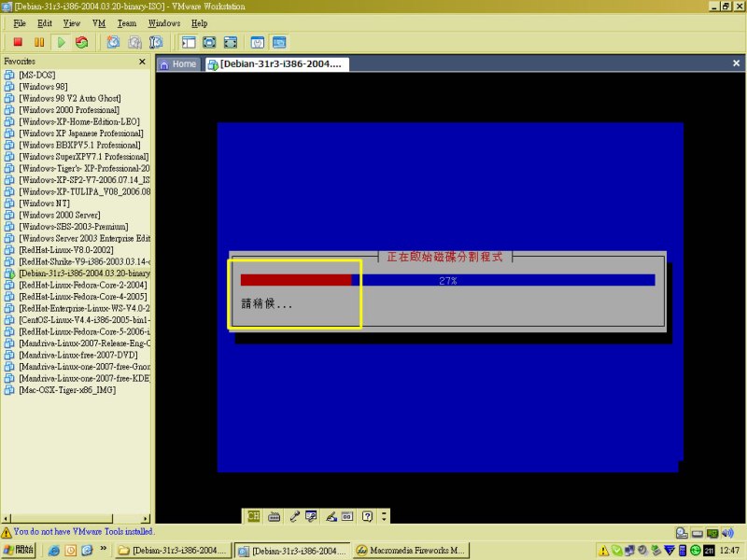Enter full screen mode via toolbar icon
747x560 pixels.
[210, 42]
